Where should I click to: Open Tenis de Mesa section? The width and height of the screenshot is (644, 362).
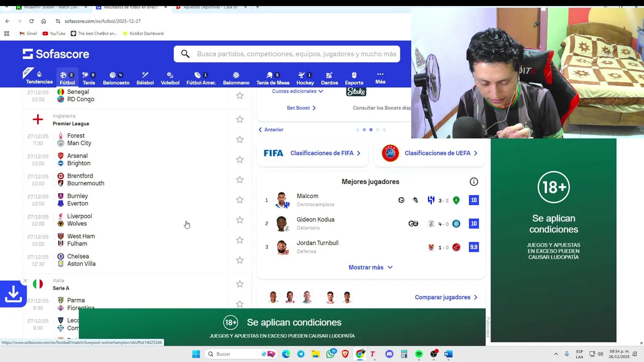click(273, 77)
